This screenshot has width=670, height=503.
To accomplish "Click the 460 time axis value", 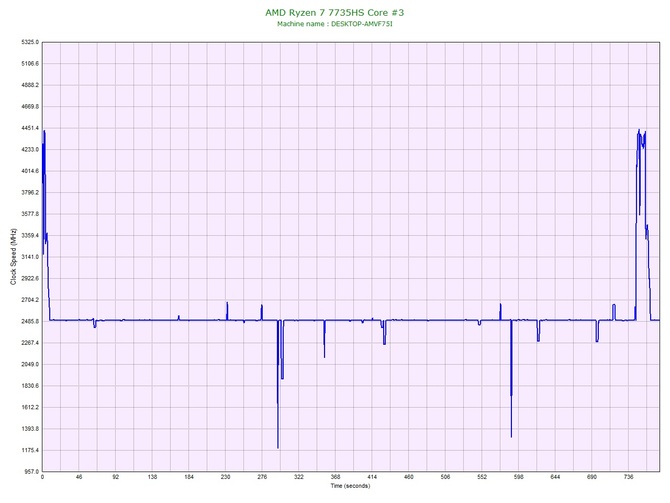I will 408,477.
